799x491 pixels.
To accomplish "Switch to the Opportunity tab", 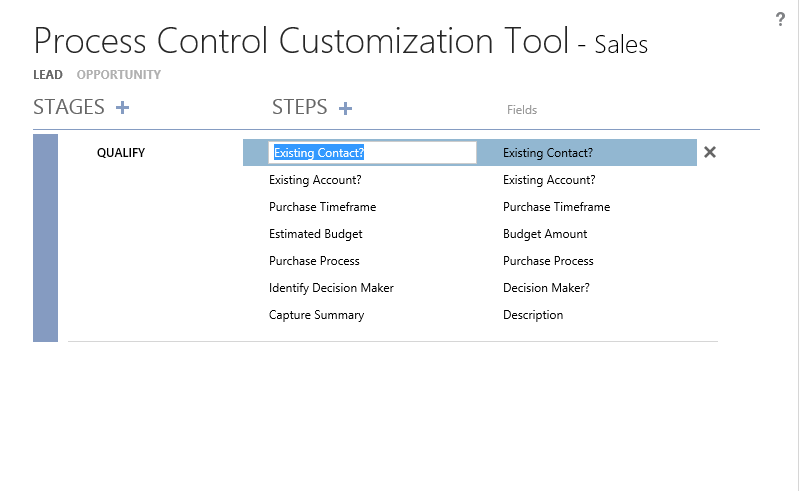I will point(118,75).
